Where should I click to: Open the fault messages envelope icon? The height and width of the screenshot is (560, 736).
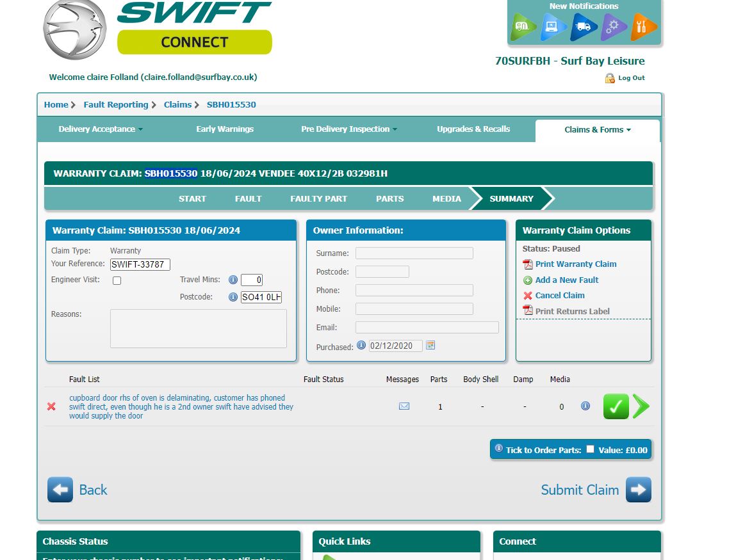[404, 406]
